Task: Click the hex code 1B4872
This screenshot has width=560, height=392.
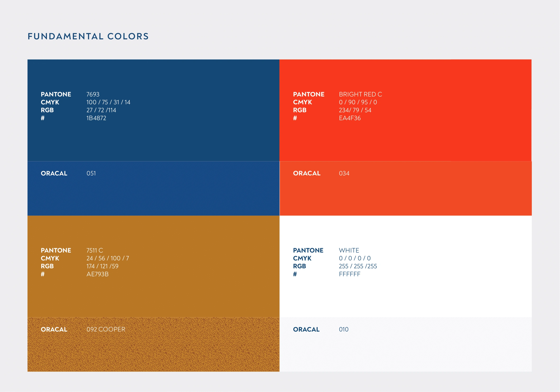Action: [x=96, y=118]
